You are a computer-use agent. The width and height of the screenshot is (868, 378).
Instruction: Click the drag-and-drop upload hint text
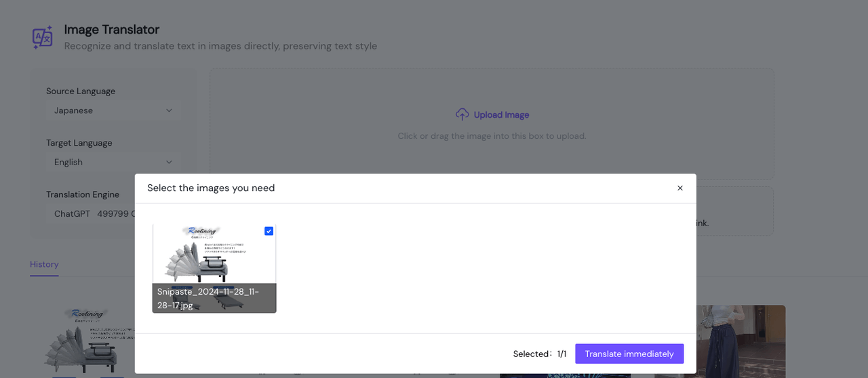(492, 135)
